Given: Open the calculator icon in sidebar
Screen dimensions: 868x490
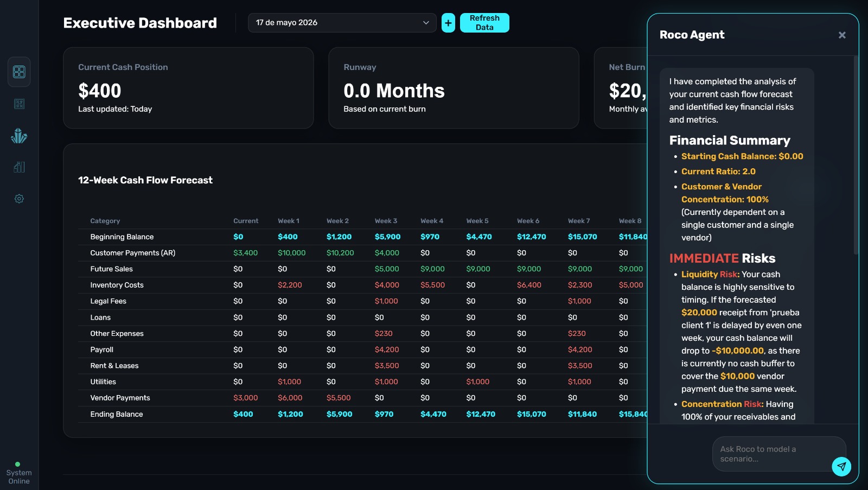Looking at the screenshot, I should (19, 104).
